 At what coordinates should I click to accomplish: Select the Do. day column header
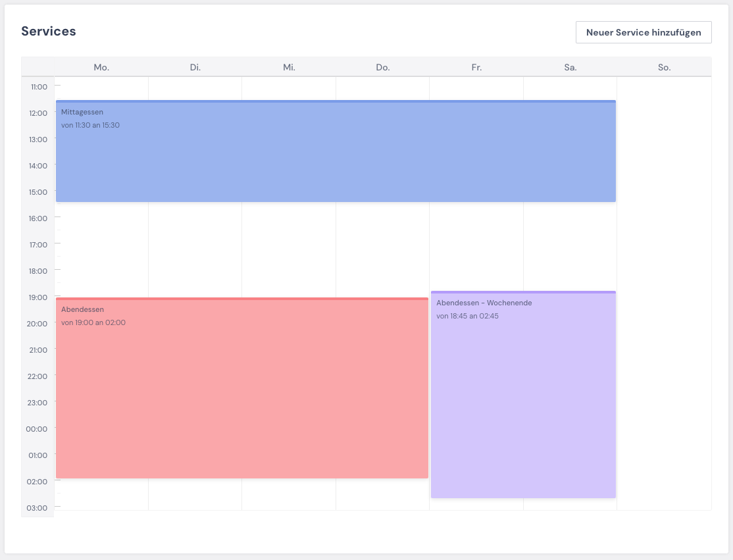tap(383, 67)
